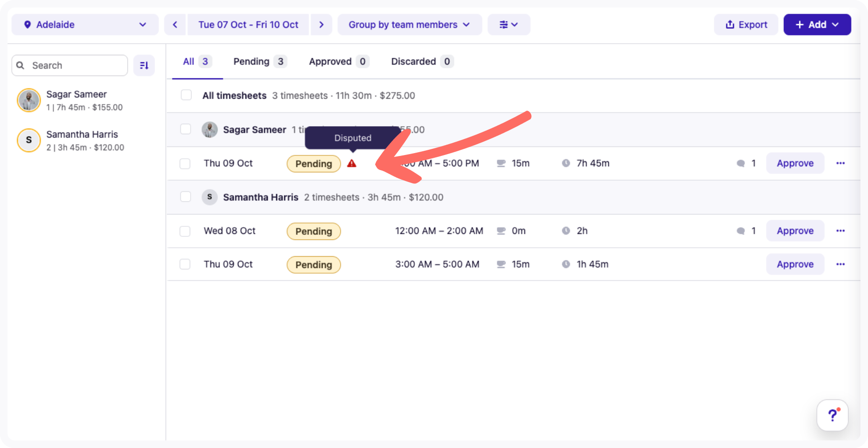Open the filter settings sliders icon
The height and width of the screenshot is (448, 868).
[x=509, y=25]
